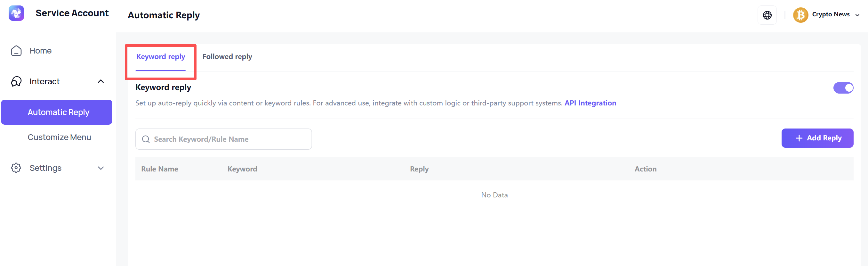Follow the API Integration link

pos(590,103)
